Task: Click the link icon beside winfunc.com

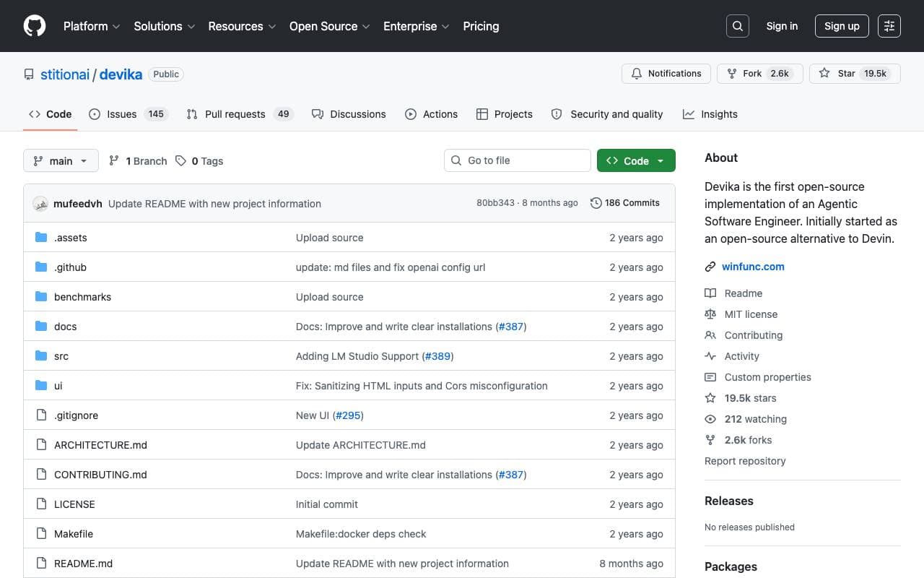Action: point(710,267)
